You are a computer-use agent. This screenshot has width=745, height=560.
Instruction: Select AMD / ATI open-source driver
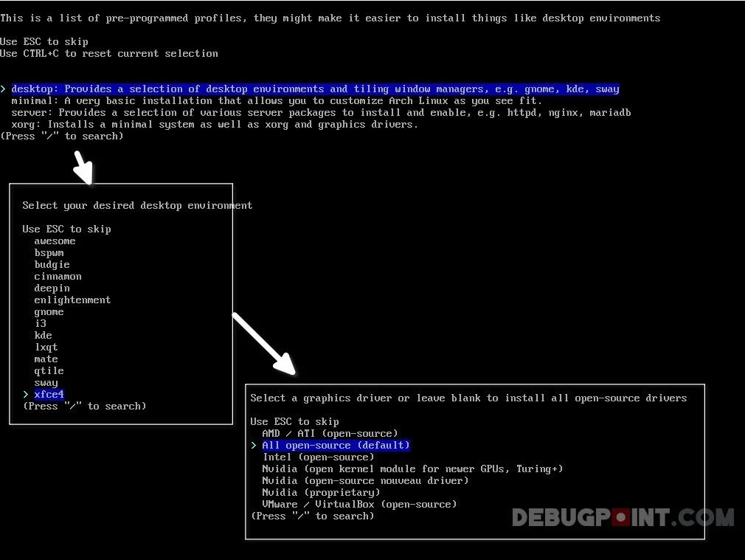tap(328, 433)
